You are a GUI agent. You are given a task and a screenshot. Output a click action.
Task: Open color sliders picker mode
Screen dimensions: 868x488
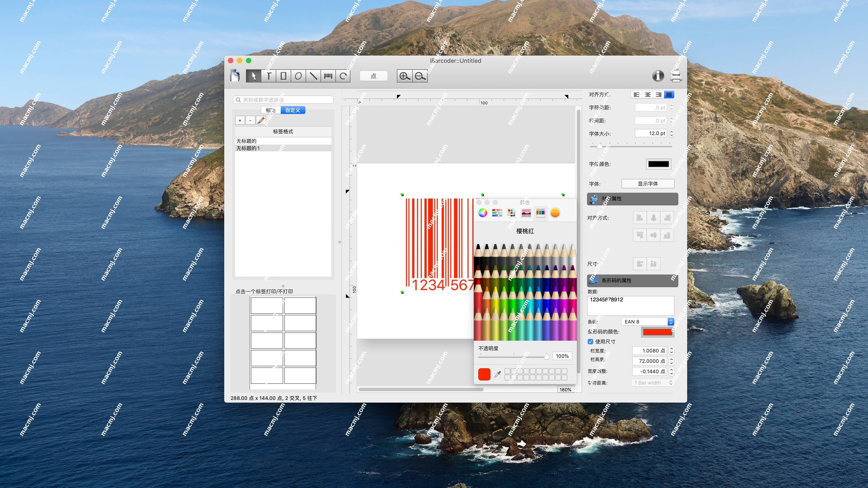point(497,213)
